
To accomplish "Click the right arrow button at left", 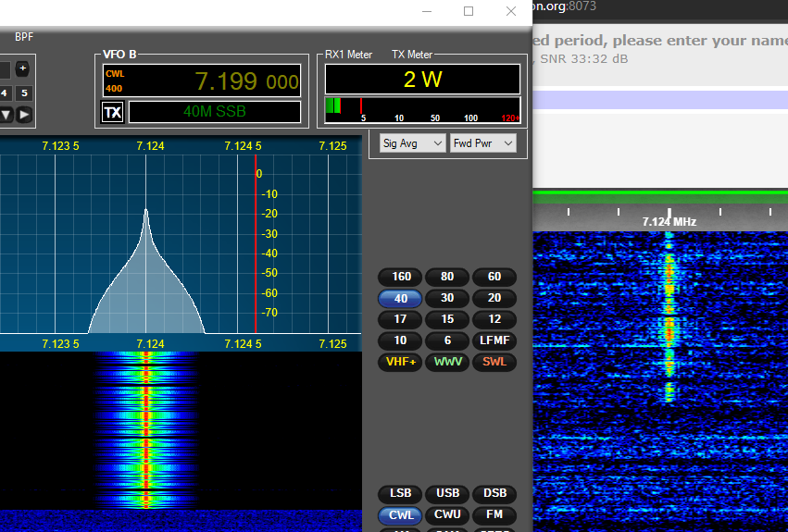I will pyautogui.click(x=24, y=115).
